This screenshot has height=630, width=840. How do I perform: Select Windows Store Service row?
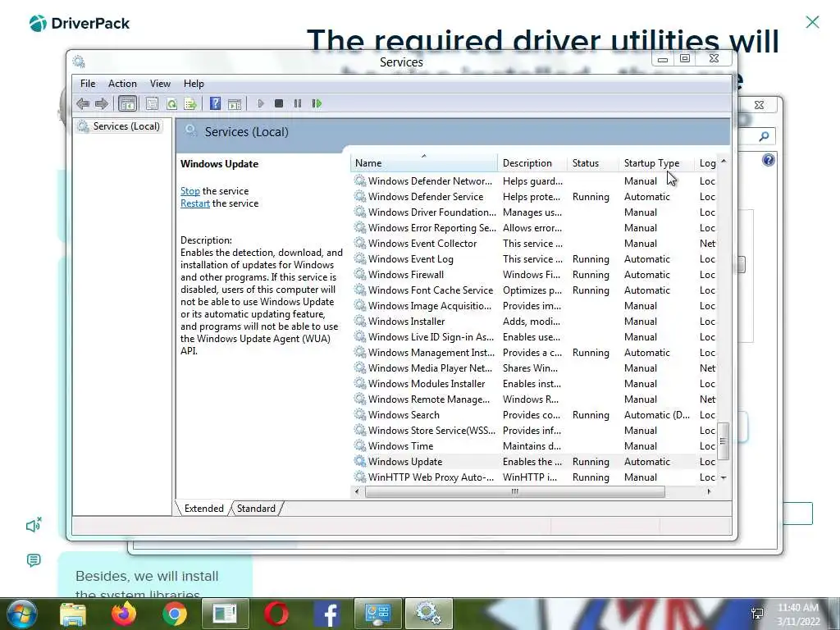[533, 431]
